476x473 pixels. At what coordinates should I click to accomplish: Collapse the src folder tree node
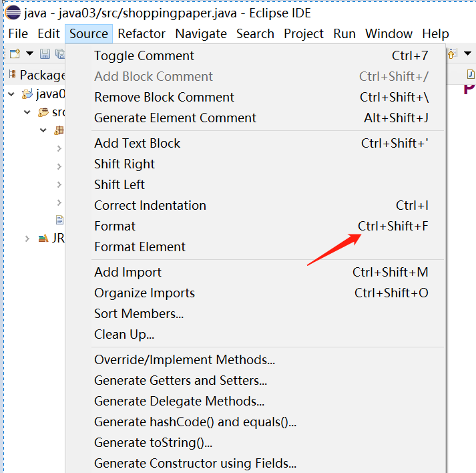pyautogui.click(x=27, y=112)
